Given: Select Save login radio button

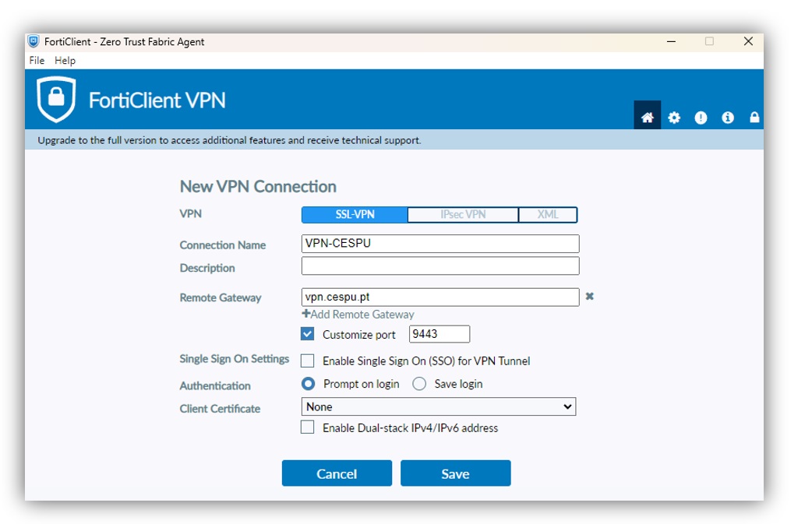Looking at the screenshot, I should tap(419, 383).
